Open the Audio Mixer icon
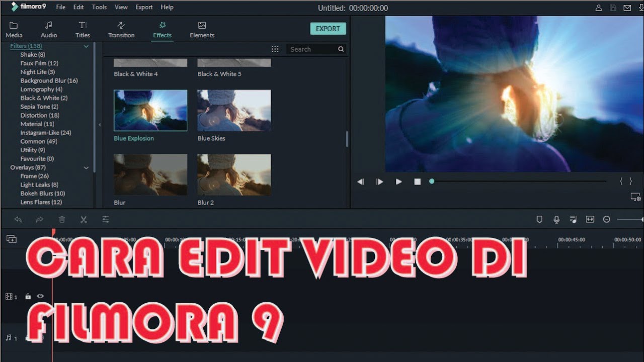The height and width of the screenshot is (362, 644). click(573, 219)
